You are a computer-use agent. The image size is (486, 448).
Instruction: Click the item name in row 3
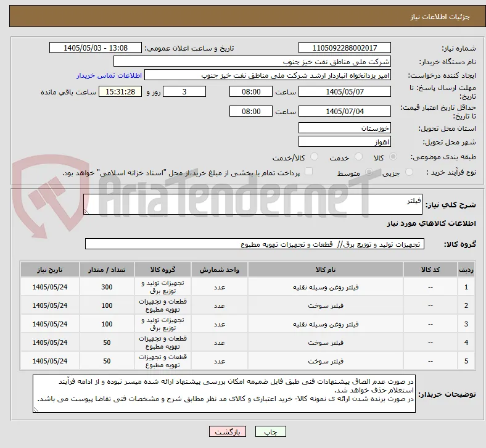tap(326, 325)
